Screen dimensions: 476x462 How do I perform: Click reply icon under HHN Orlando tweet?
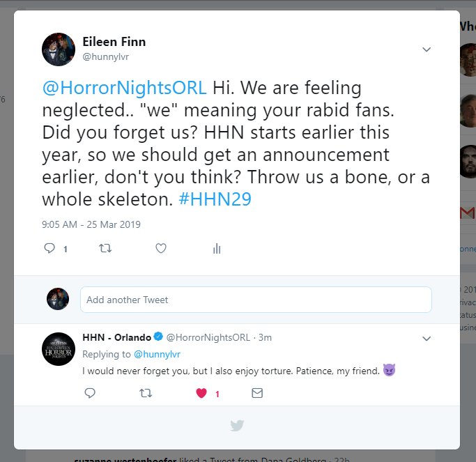[x=90, y=393]
